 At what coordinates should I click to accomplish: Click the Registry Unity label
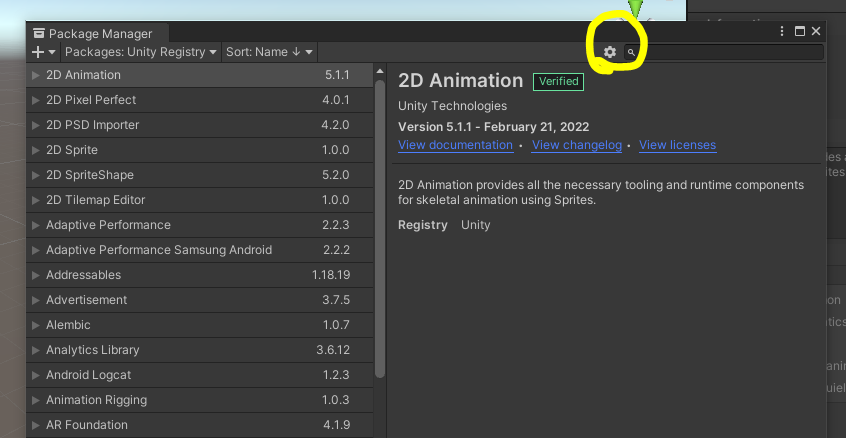444,225
